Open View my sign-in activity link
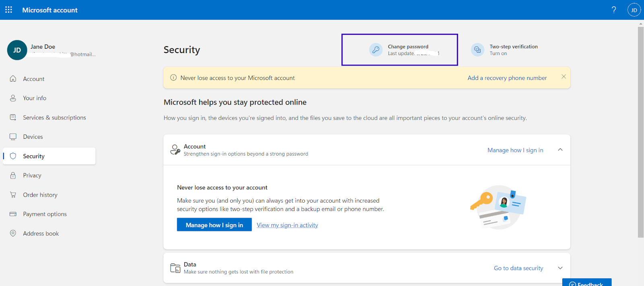Image resolution: width=644 pixels, height=286 pixels. click(x=287, y=225)
